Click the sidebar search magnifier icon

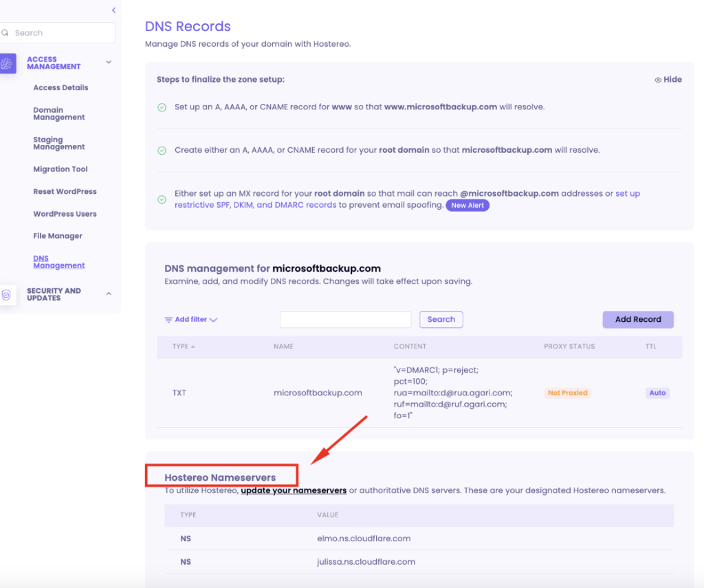pos(5,33)
